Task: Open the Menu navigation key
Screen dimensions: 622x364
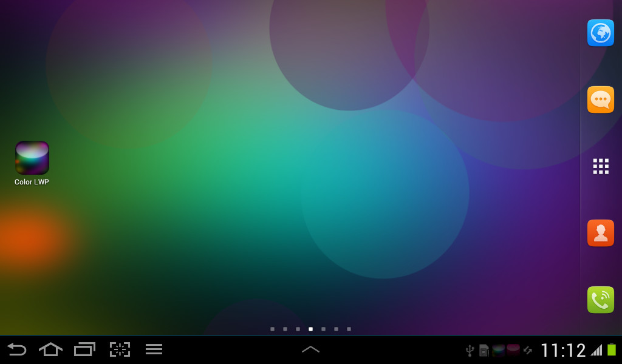Action: click(x=154, y=349)
